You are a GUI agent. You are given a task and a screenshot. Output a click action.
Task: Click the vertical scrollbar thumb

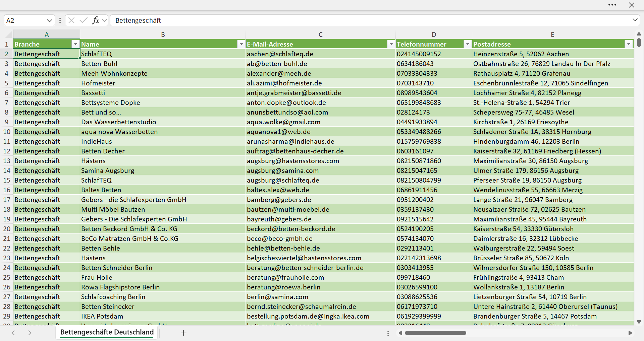pyautogui.click(x=639, y=43)
